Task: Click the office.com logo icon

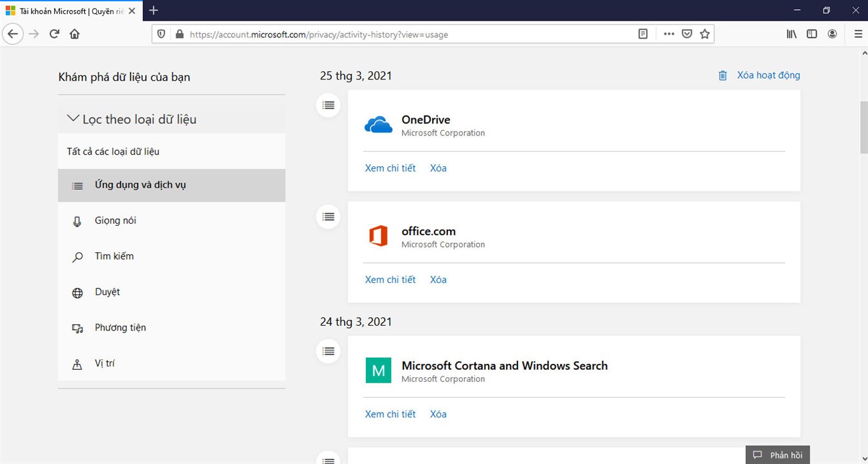Action: coord(379,236)
